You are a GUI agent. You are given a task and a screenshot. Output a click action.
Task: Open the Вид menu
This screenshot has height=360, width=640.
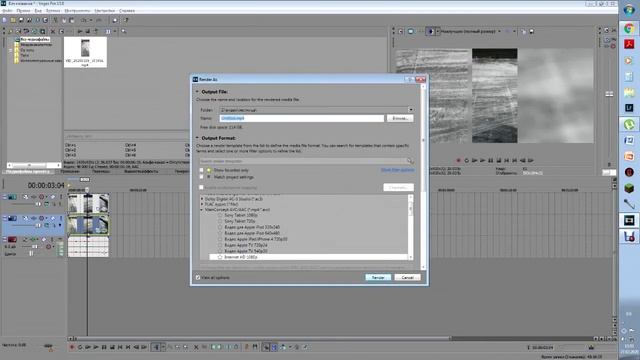pyautogui.click(x=38, y=11)
